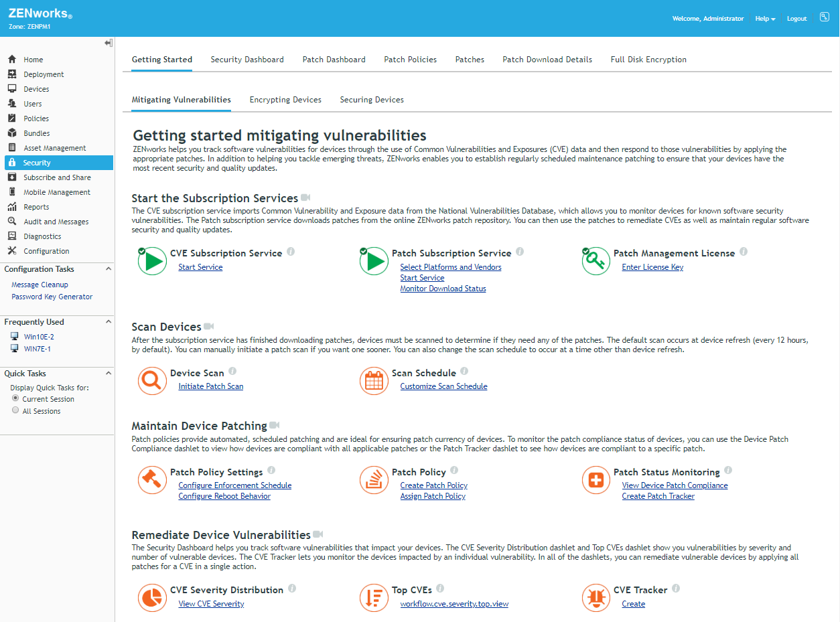Select the All Sessions radio button
This screenshot has width=840, height=622.
tap(15, 410)
